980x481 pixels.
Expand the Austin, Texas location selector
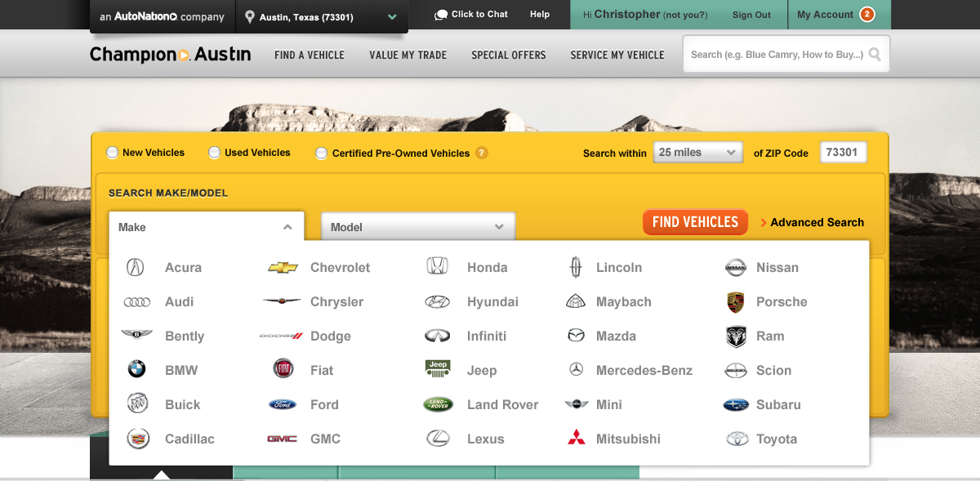click(322, 16)
